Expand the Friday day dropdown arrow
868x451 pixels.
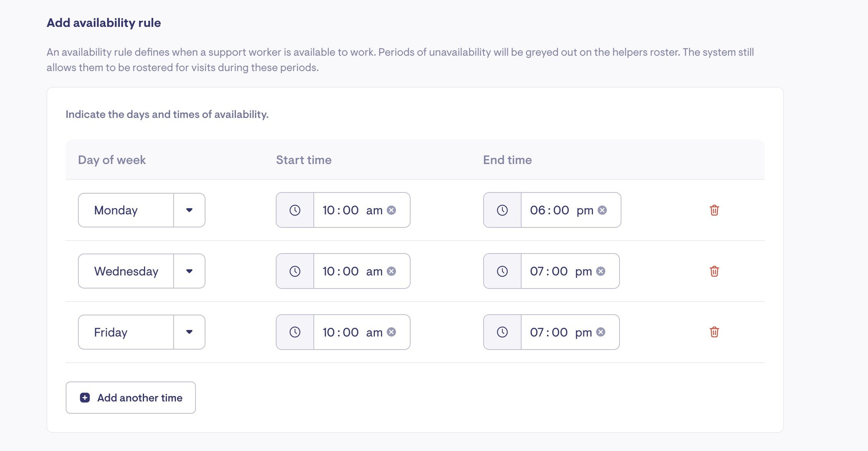tap(189, 332)
